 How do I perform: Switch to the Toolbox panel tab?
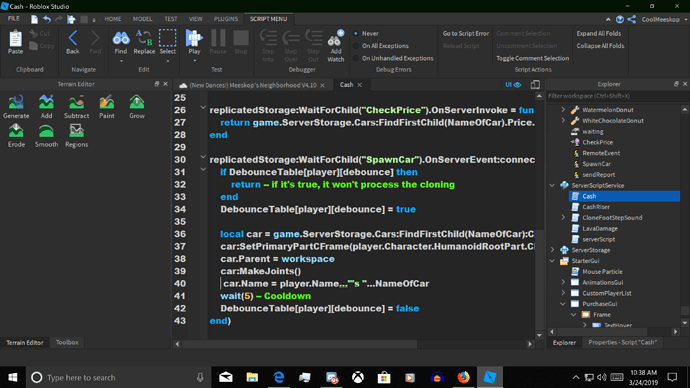[x=67, y=342]
